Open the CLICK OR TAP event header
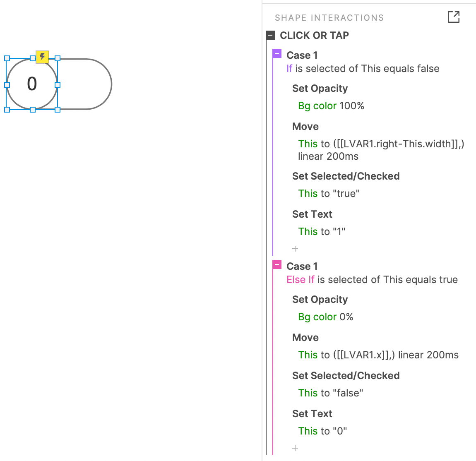Viewport: 476px width, 461px height. [314, 35]
